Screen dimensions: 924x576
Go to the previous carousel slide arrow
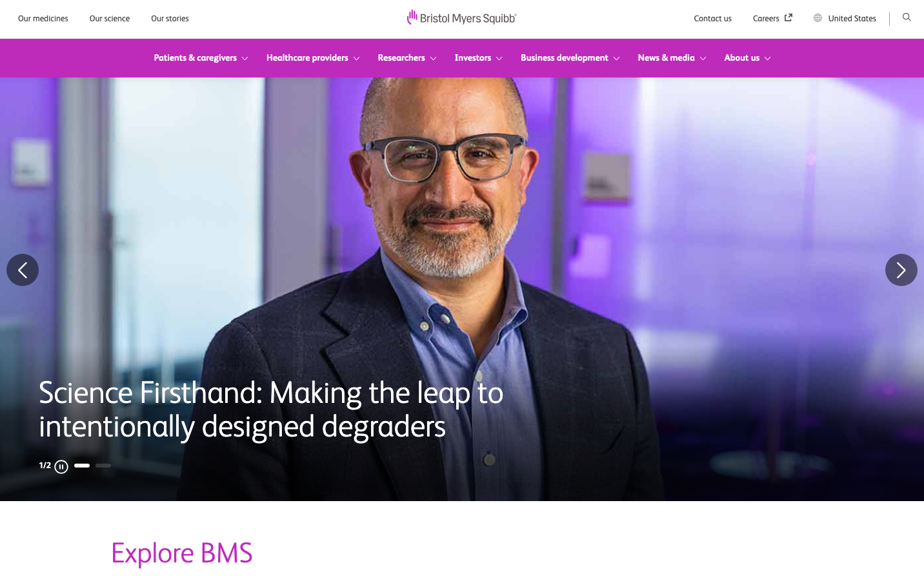point(23,270)
